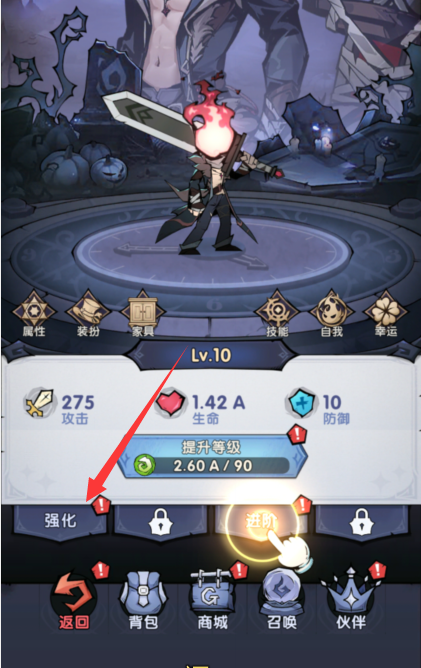Screen dimensions: 421x668
Task: Open the 自我 flame face icon
Action: pos(332,314)
